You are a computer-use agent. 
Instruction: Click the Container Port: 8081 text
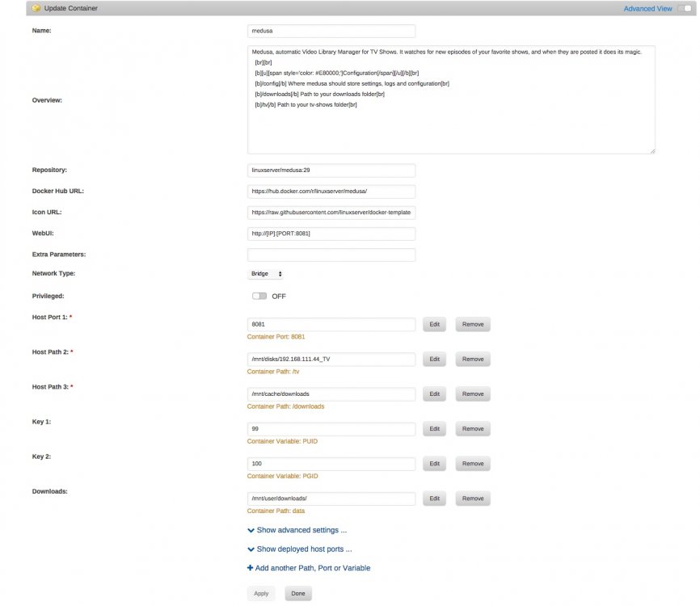click(x=276, y=337)
